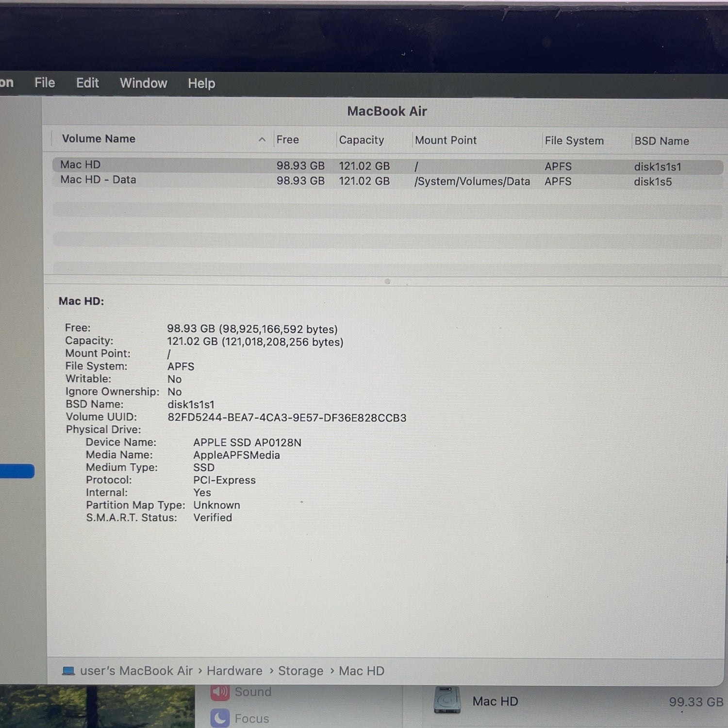Click the disk1s5 BSD name cell
Image resolution: width=728 pixels, height=728 pixels.
tap(653, 182)
